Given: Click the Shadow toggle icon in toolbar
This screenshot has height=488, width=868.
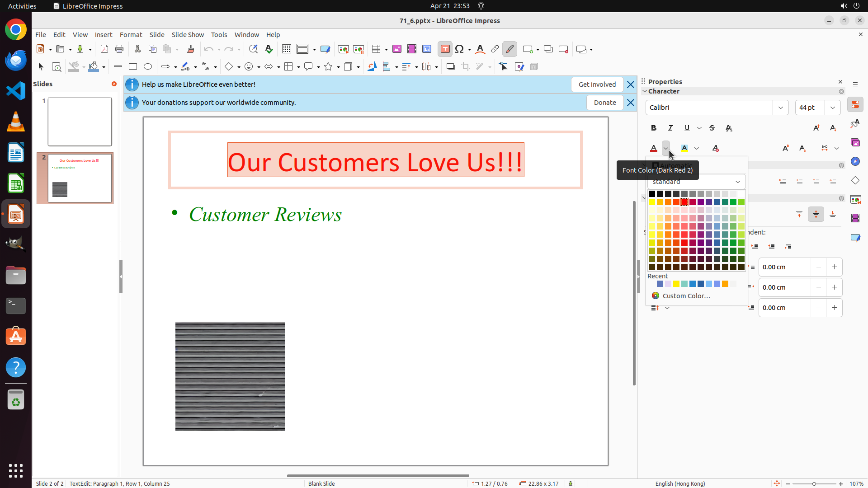Looking at the screenshot, I should pos(450,67).
